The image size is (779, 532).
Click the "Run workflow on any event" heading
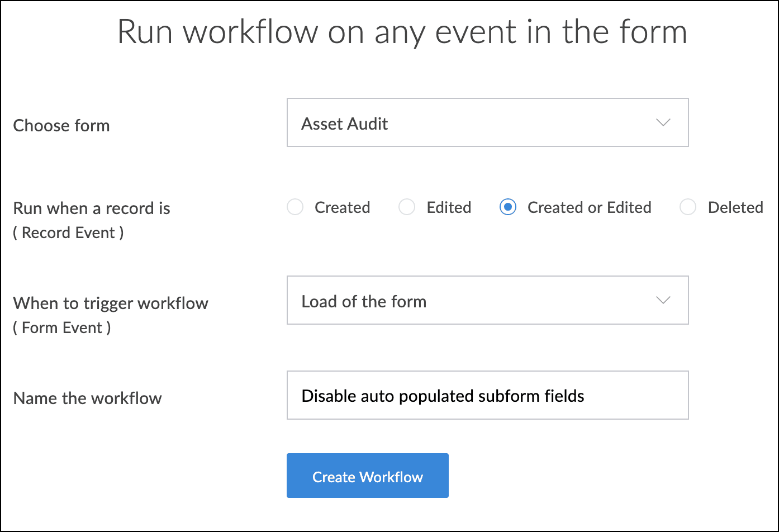click(402, 32)
